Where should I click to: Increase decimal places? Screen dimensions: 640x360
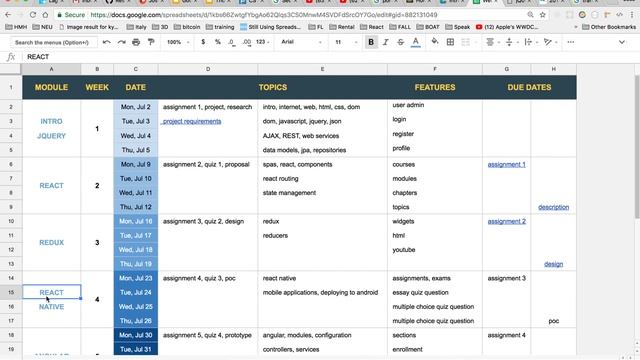[247, 42]
